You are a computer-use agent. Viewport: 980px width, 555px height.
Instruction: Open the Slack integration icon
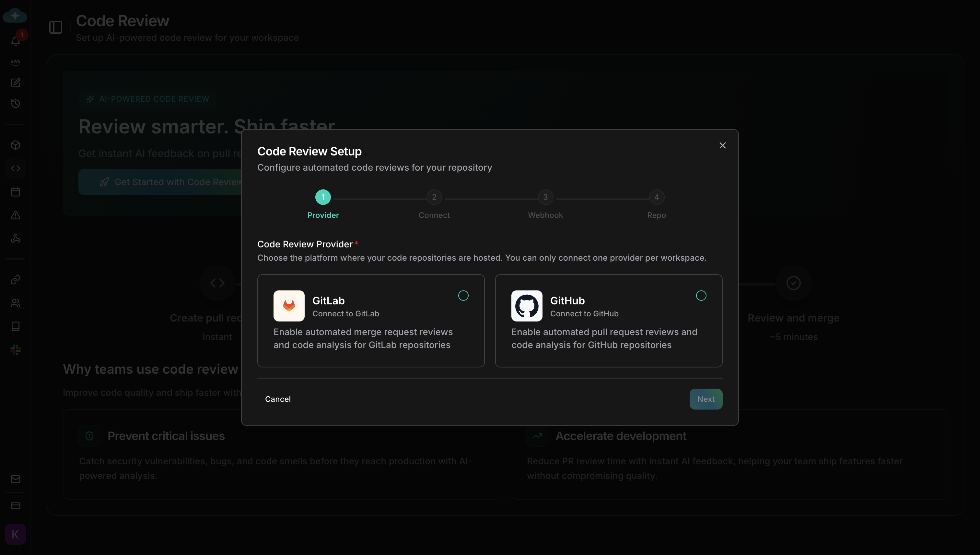(x=15, y=349)
